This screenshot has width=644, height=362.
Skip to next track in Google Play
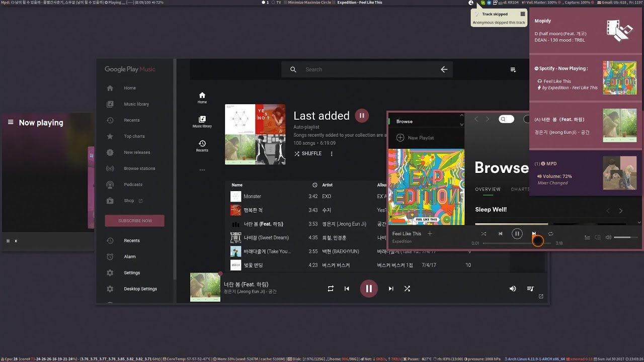tap(391, 289)
